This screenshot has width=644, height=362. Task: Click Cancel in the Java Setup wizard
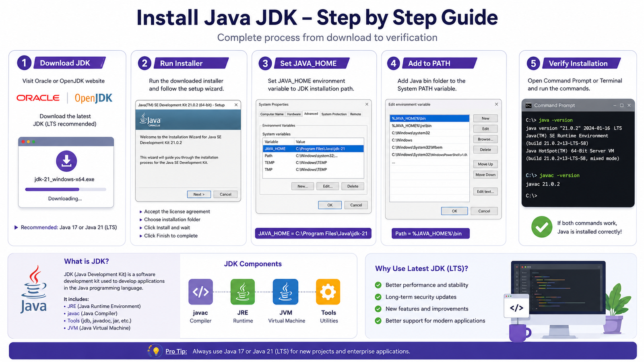[225, 194]
